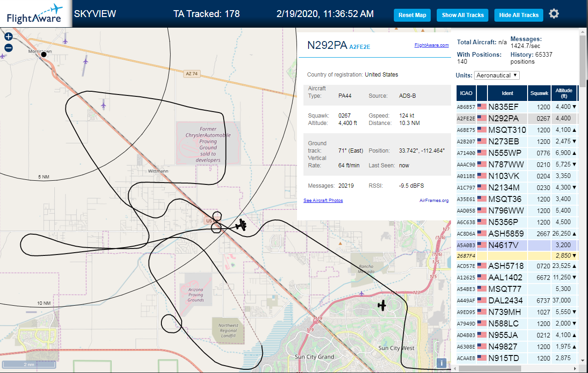Select the N787WW aircraft row

pos(517,164)
